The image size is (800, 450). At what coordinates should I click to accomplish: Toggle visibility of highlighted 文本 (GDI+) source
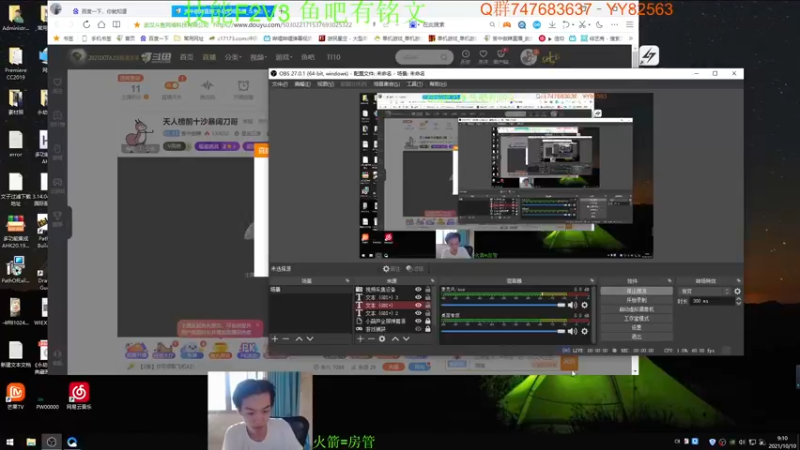[x=418, y=305]
